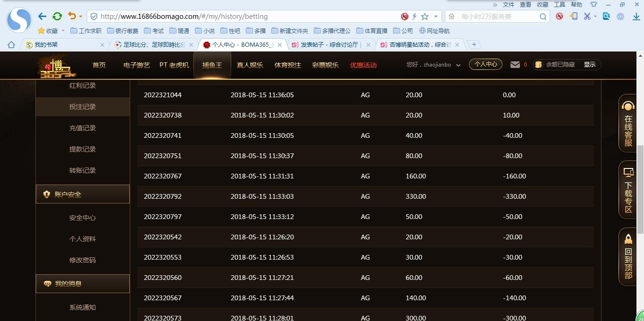Click the magnifier icon to search 每小时2万服务费
The image size is (644, 321).
[x=543, y=16]
